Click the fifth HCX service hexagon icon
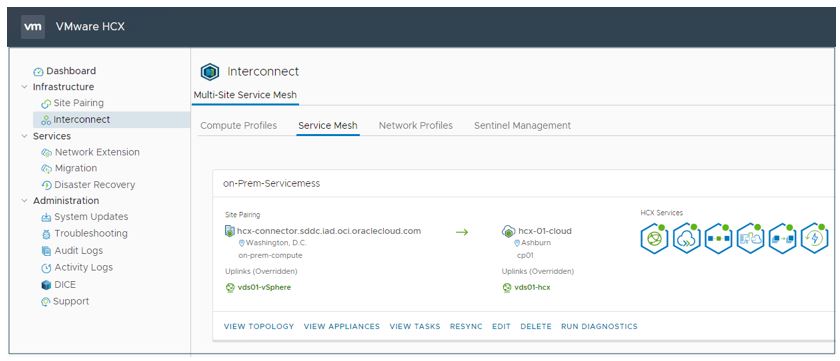 click(x=782, y=238)
